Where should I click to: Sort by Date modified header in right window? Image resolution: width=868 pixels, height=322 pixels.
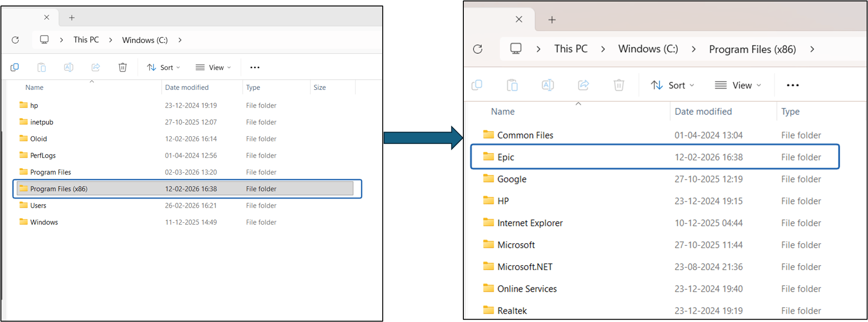tap(703, 111)
